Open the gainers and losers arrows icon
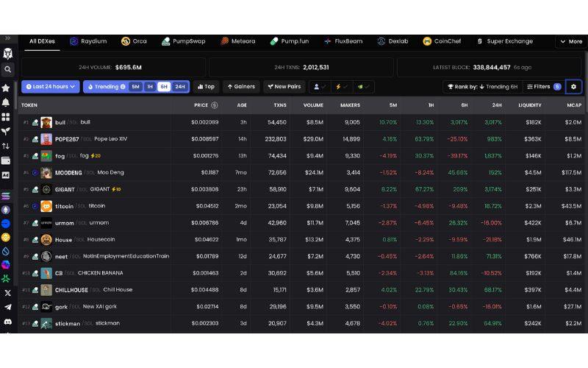Viewport: 588px width, 368px height. tap(6, 146)
